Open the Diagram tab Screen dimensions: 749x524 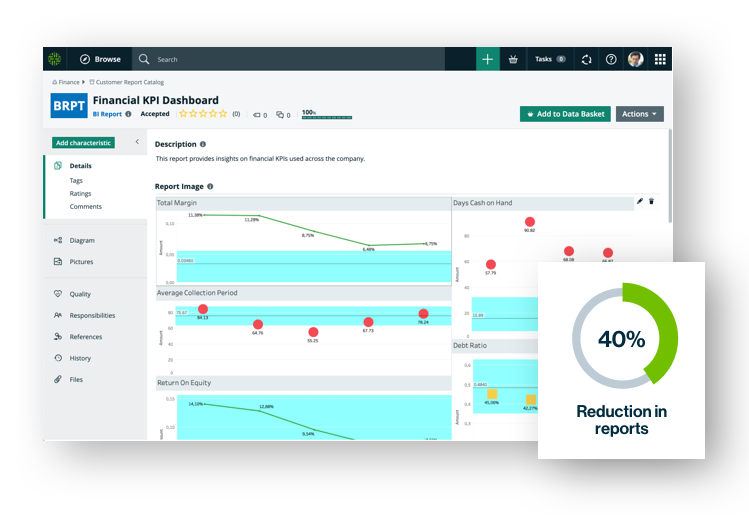pyautogui.click(x=82, y=240)
